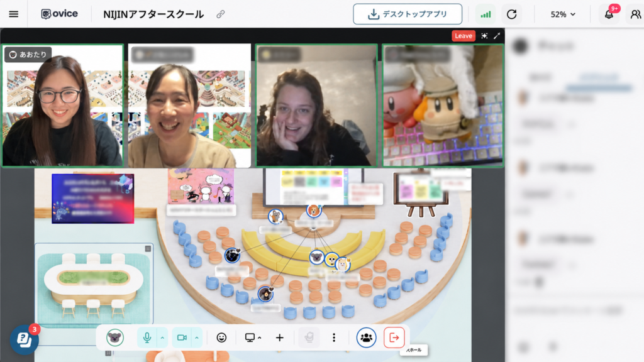Image resolution: width=644 pixels, height=362 pixels.
Task: Open the user profile icon
Action: pos(635,14)
